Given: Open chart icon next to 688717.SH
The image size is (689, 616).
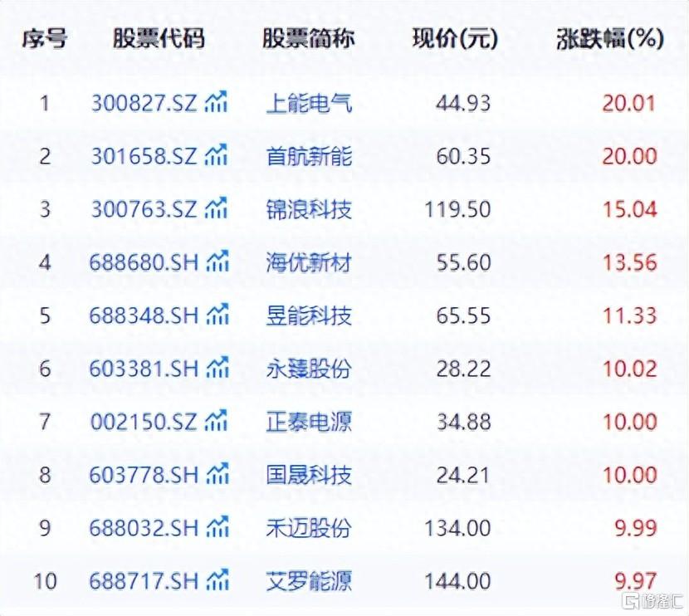Looking at the screenshot, I should (217, 580).
